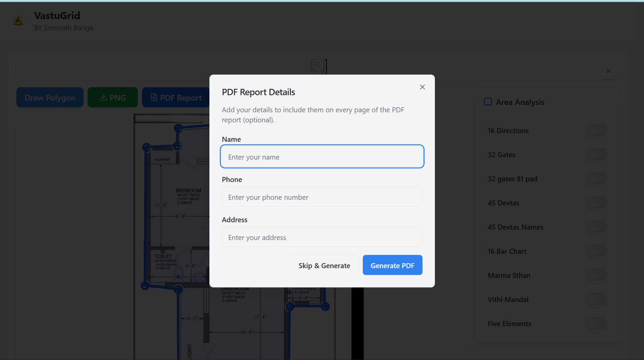Select the Draw Polygon tool

(50, 97)
